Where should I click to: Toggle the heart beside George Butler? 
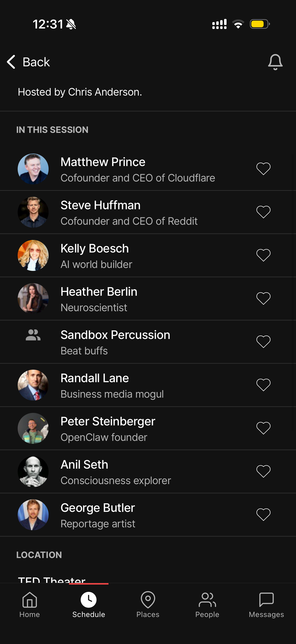263,515
